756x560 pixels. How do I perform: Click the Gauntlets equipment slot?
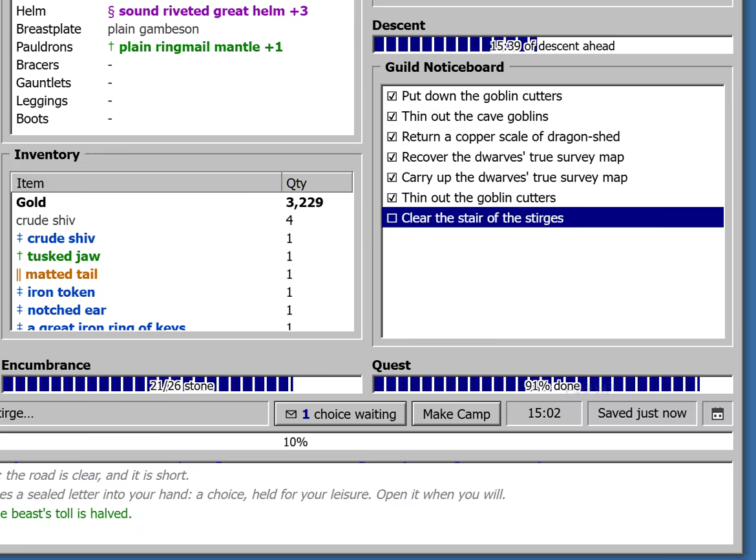[184, 83]
